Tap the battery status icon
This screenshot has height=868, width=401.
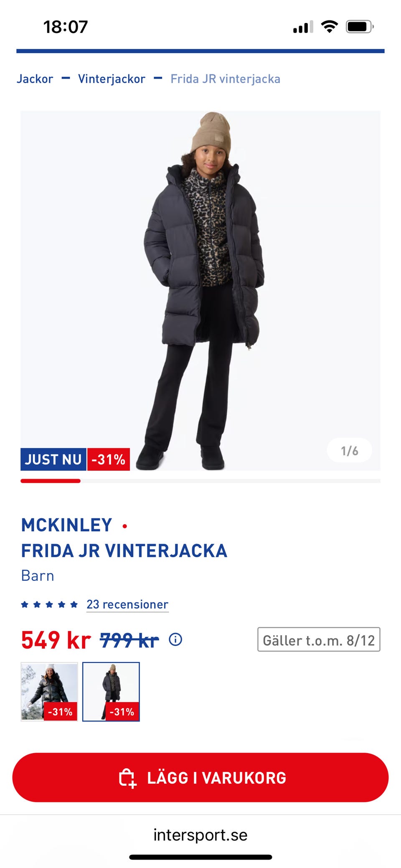point(359,27)
